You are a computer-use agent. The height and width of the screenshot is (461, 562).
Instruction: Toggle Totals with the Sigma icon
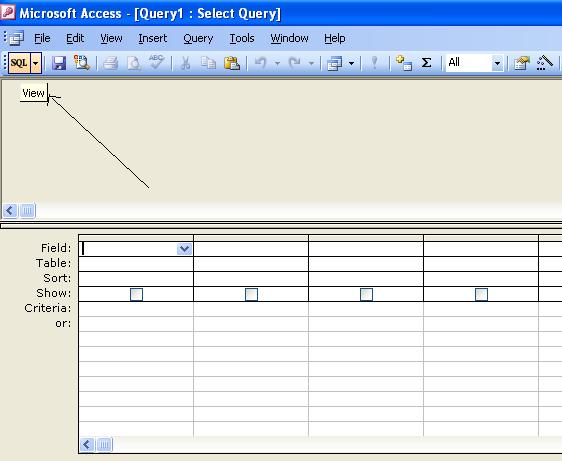427,63
